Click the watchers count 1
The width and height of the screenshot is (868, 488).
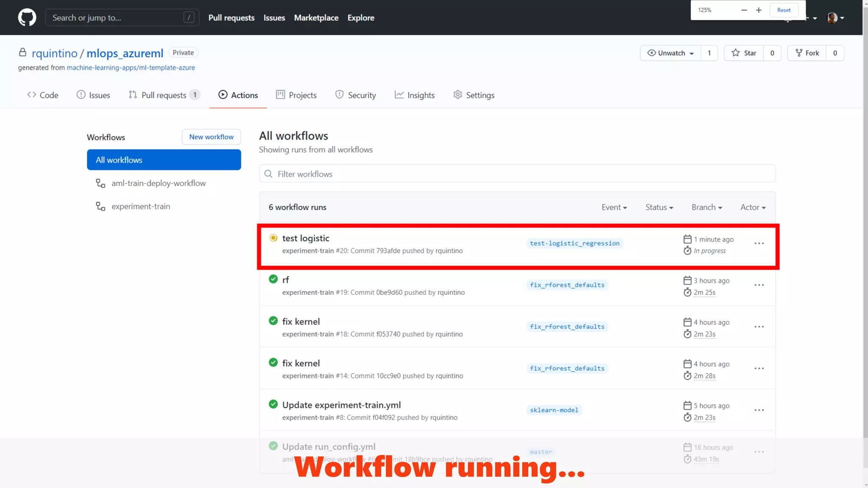tap(709, 53)
